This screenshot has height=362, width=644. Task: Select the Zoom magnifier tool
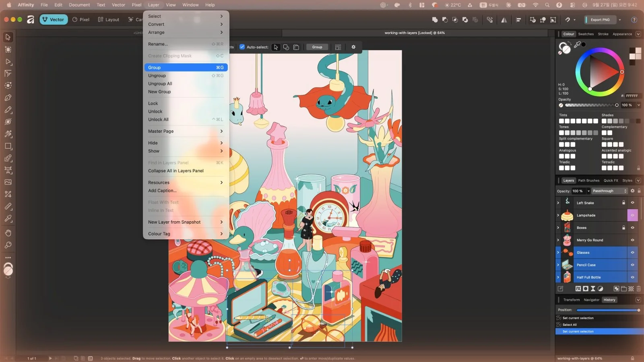click(8, 245)
